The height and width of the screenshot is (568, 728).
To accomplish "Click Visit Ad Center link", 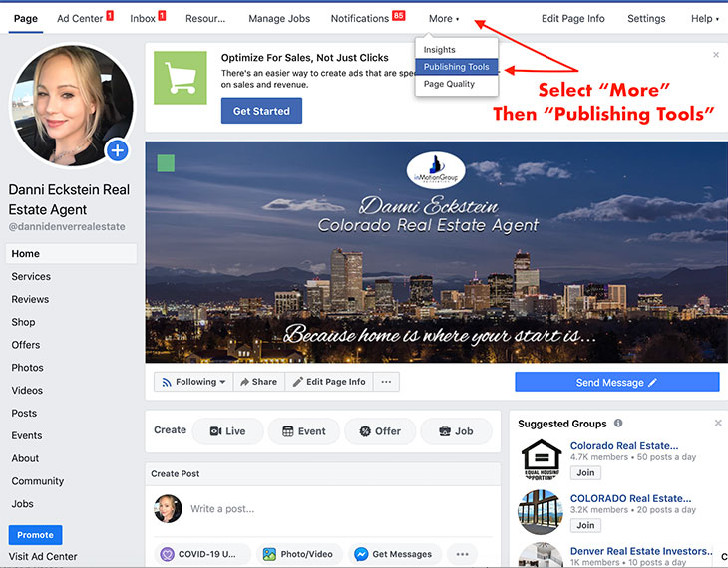I will point(43,556).
